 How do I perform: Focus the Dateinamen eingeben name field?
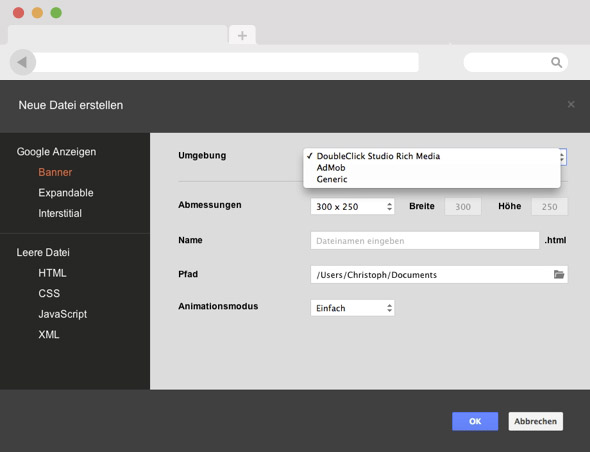point(425,240)
